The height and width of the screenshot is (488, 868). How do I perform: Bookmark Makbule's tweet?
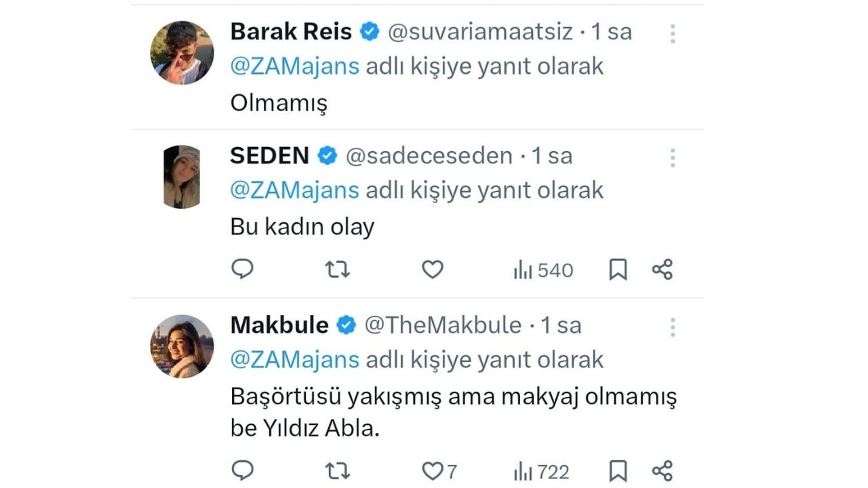click(x=617, y=470)
